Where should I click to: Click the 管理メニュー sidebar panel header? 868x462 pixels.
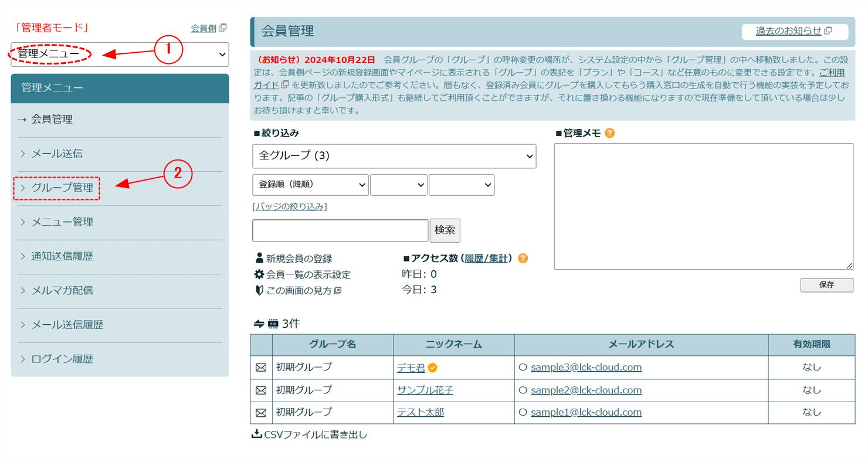tap(120, 89)
